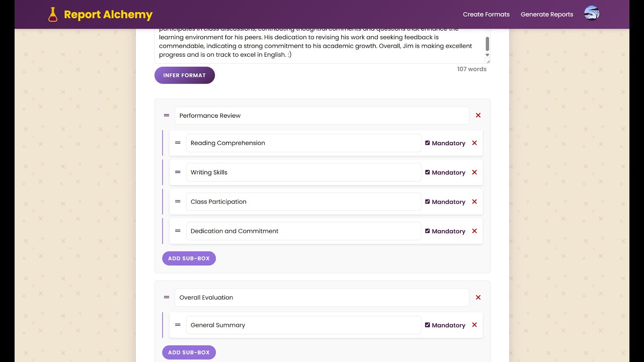The height and width of the screenshot is (362, 644).
Task: Edit the Class Participation name field
Action: coord(303,202)
